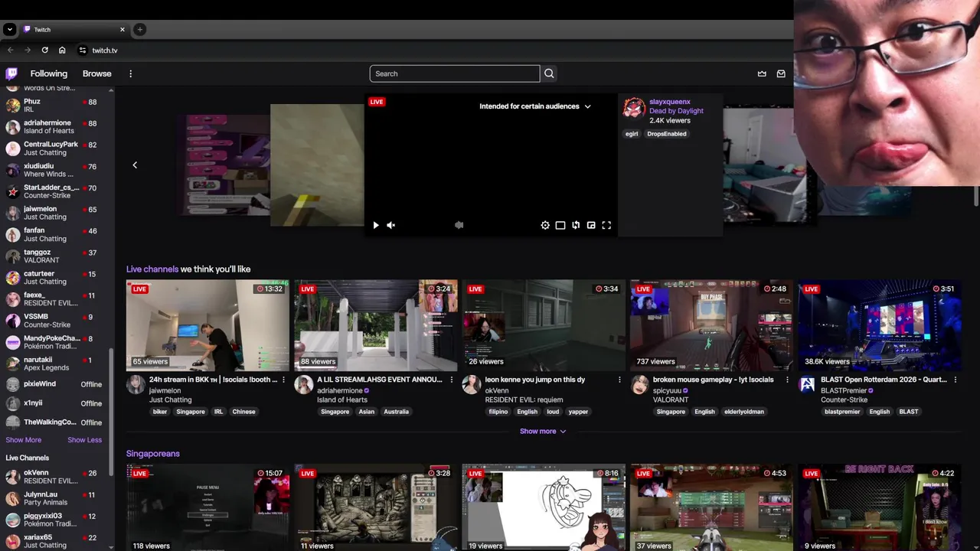Viewport: 980px width, 551px height.
Task: Select the DropsEnabled tag
Action: pyautogui.click(x=666, y=134)
